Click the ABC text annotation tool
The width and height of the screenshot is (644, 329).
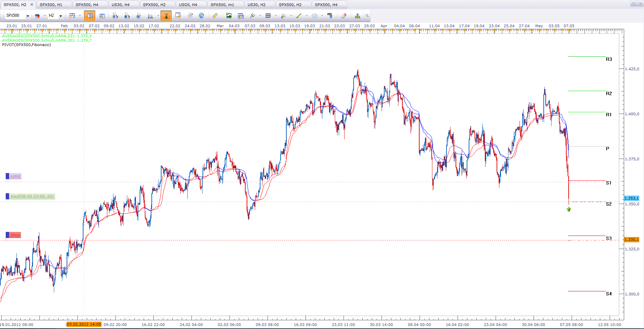pos(330,15)
